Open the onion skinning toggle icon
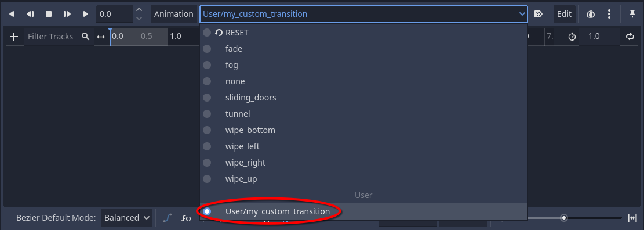Screen dimensions: 644x230 tap(591, 14)
